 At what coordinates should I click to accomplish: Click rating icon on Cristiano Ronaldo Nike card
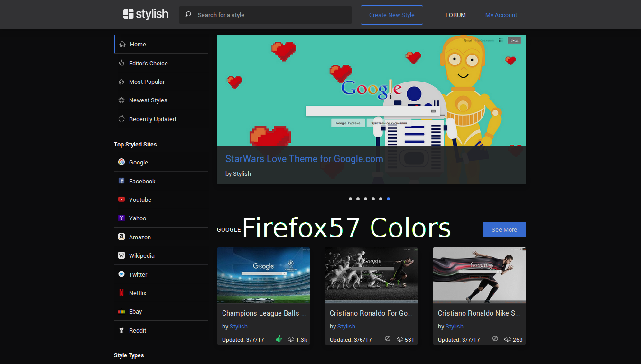pos(495,339)
